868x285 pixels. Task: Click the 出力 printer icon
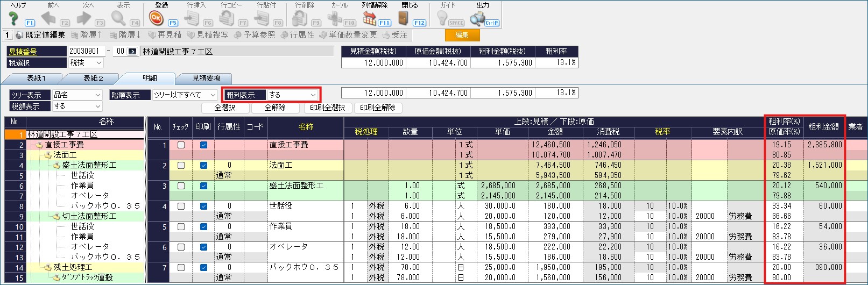(x=477, y=18)
